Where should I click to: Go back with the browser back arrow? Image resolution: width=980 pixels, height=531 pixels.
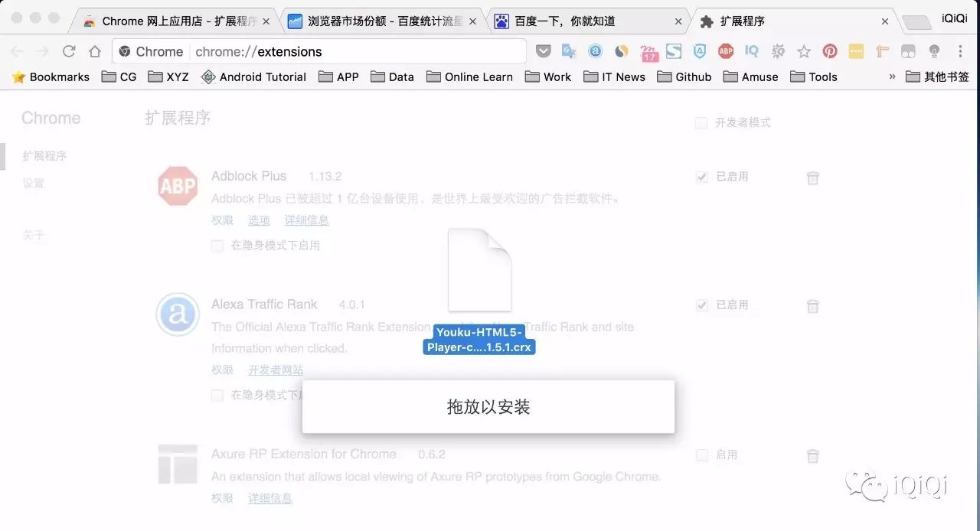click(x=17, y=51)
